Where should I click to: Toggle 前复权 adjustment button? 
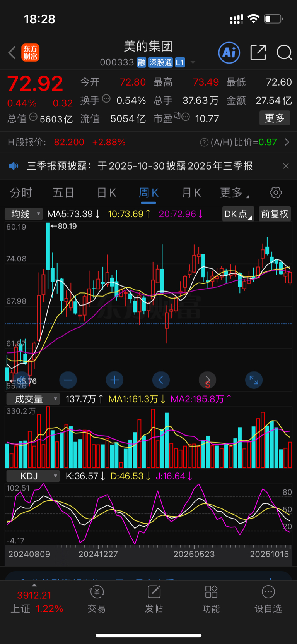pos(275,214)
